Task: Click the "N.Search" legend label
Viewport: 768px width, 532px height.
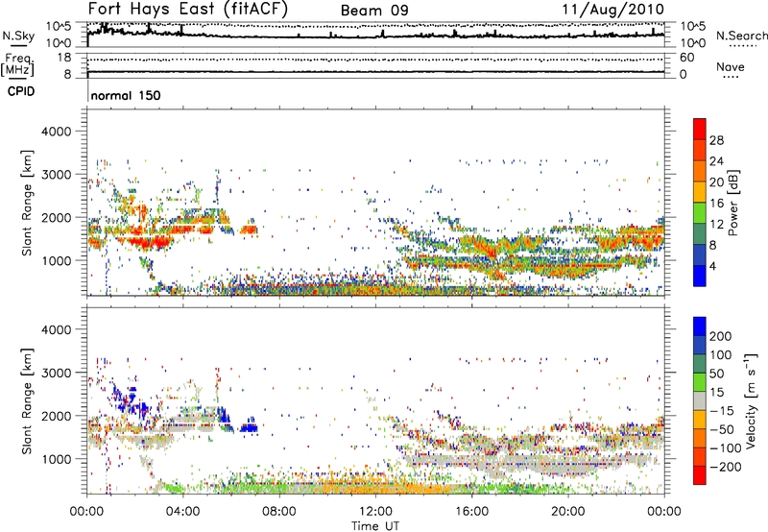Action: click(741, 36)
